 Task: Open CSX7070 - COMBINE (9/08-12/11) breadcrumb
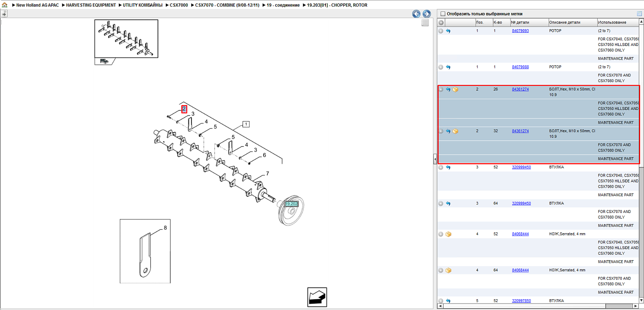point(227,5)
